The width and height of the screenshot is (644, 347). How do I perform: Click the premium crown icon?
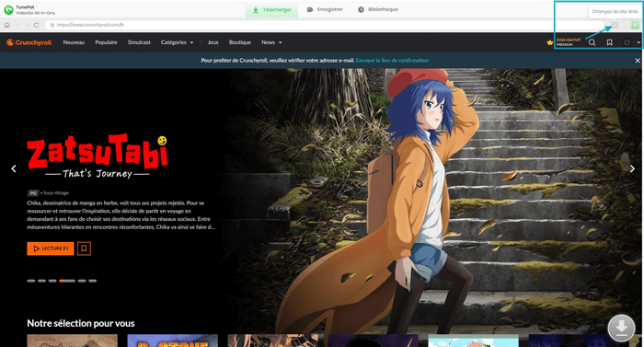click(550, 42)
